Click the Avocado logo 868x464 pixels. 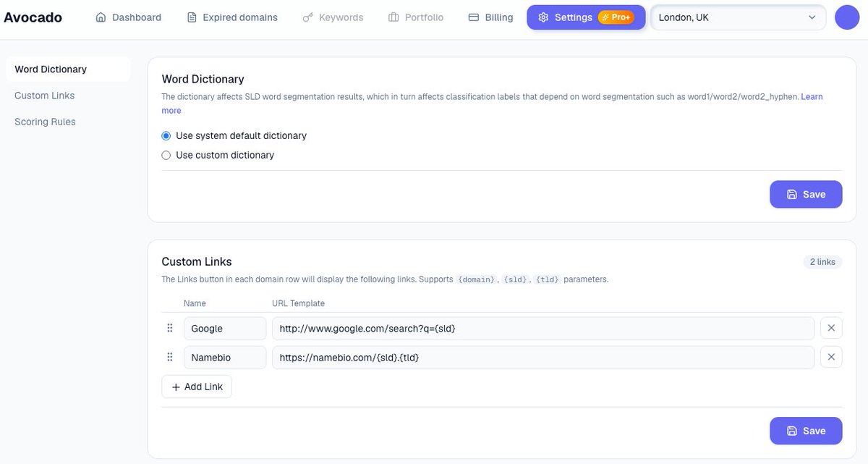click(x=33, y=17)
